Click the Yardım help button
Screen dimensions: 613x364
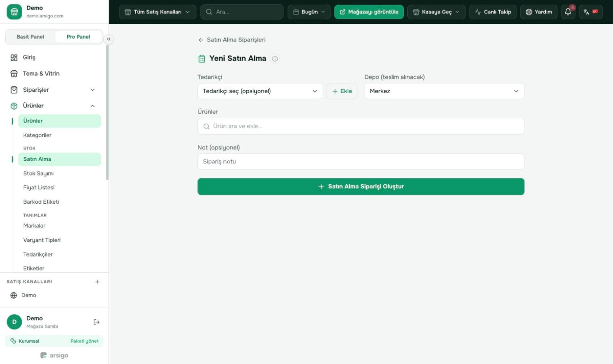coord(539,12)
